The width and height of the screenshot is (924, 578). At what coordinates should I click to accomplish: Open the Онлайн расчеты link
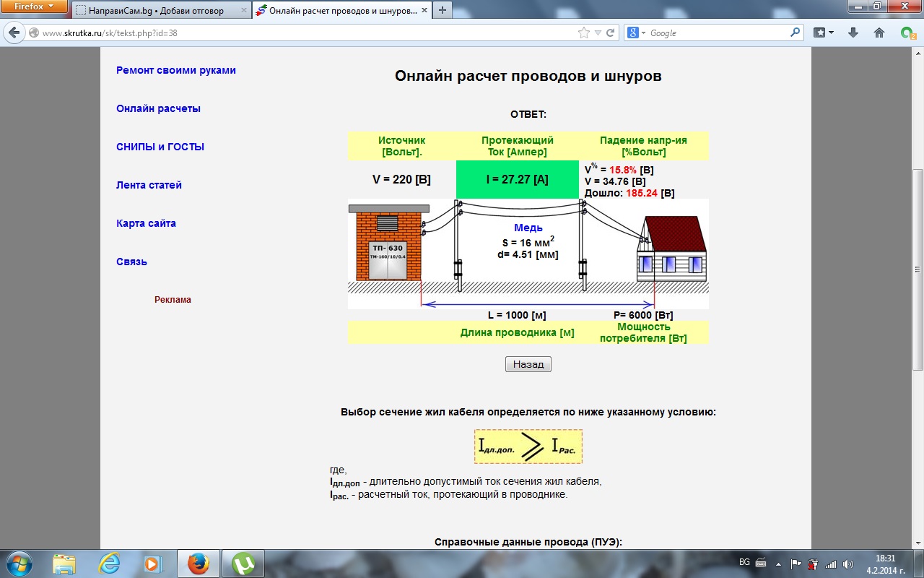point(158,108)
